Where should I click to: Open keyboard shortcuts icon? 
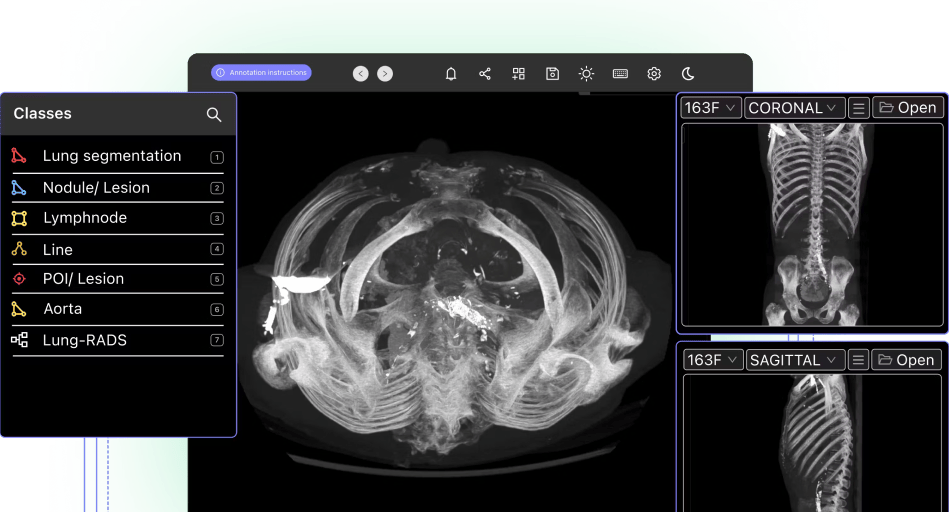tap(620, 74)
